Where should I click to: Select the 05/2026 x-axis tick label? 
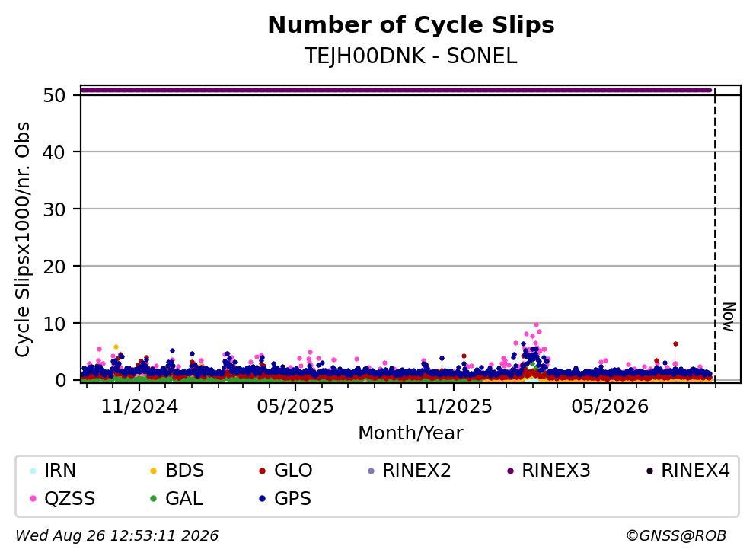610,407
